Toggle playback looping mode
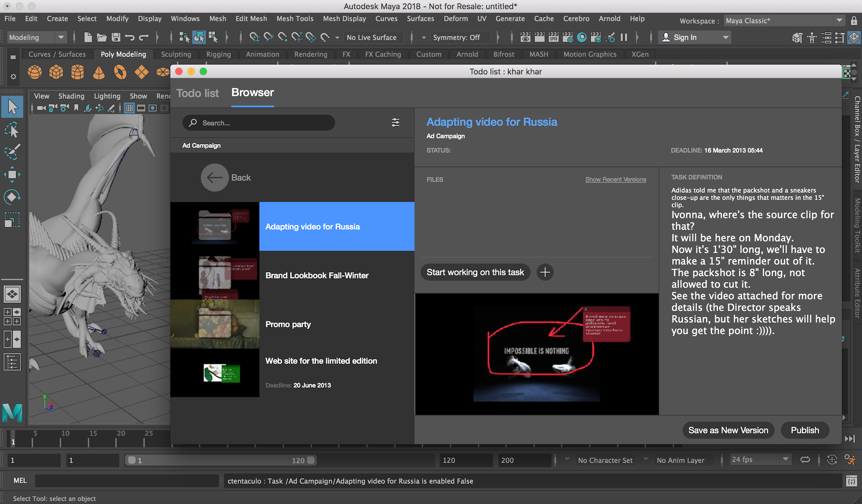This screenshot has height=504, width=862. coord(805,460)
